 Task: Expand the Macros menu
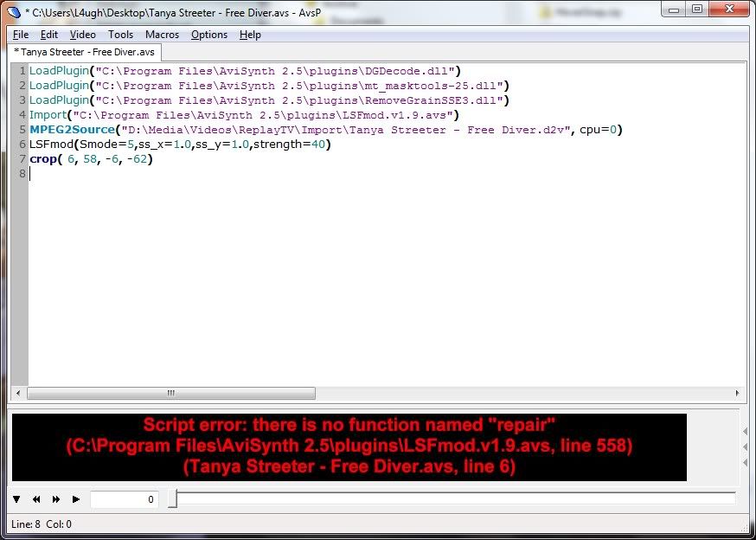[162, 35]
